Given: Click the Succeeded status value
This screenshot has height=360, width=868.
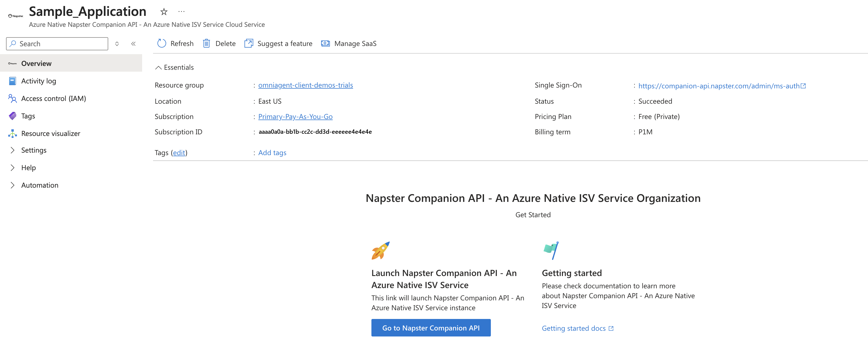Looking at the screenshot, I should (655, 101).
